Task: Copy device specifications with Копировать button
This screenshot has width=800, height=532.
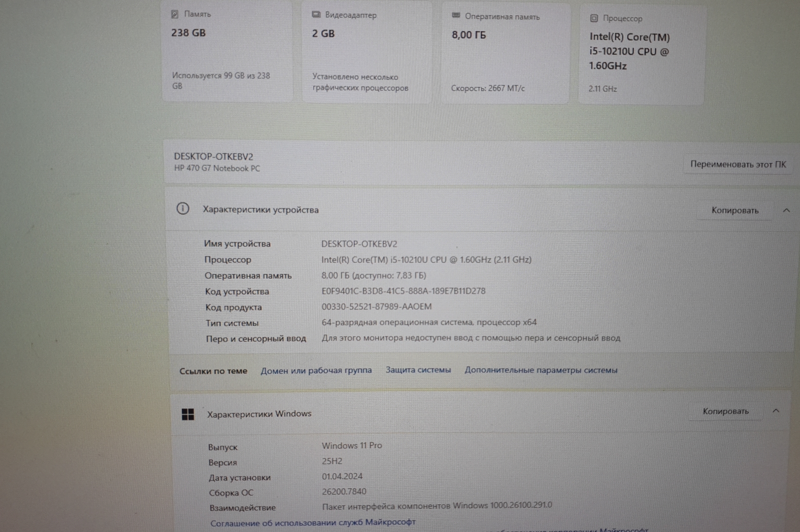Action: [x=734, y=210]
